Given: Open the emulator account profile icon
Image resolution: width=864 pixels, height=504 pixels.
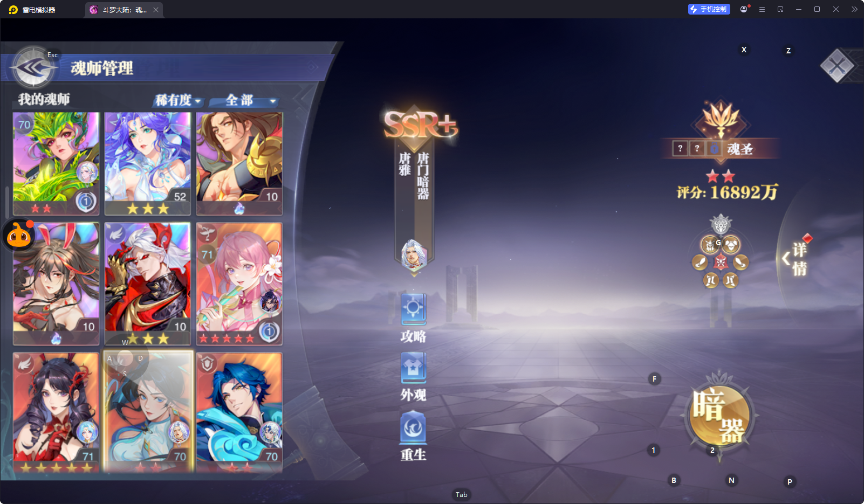Looking at the screenshot, I should [x=744, y=9].
